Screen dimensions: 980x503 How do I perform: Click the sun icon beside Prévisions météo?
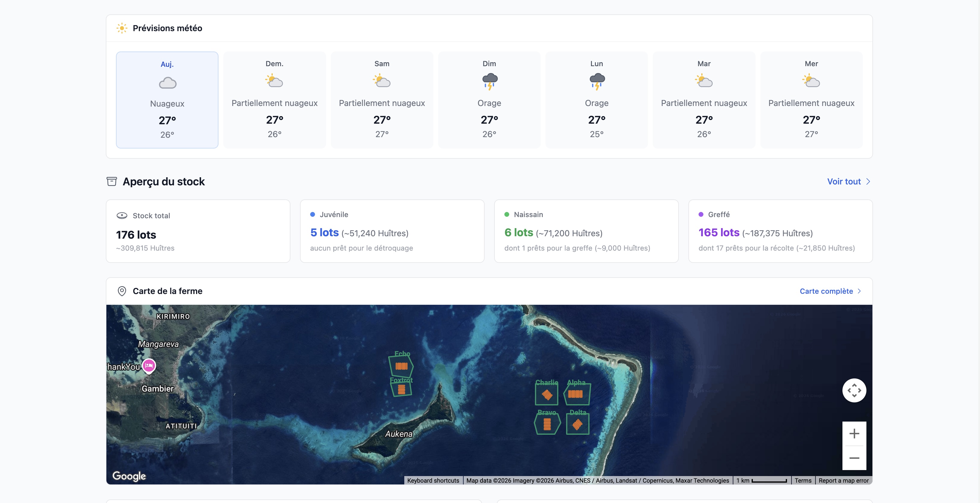pyautogui.click(x=122, y=28)
